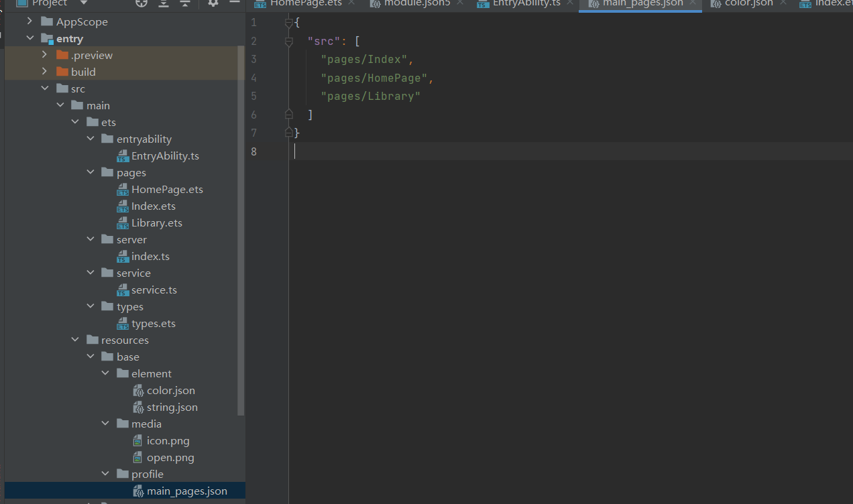853x504 pixels.
Task: Collapse the entry module folder
Action: (x=30, y=38)
